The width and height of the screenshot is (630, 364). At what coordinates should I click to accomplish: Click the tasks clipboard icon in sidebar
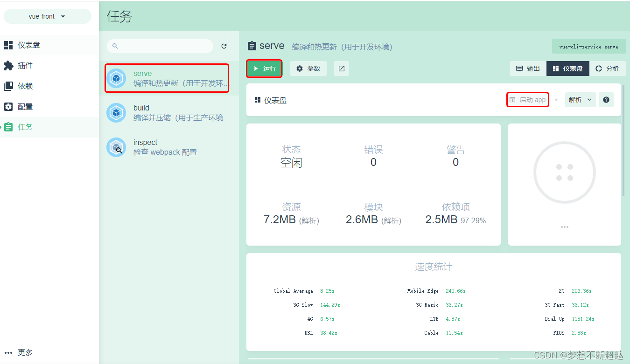click(x=8, y=127)
